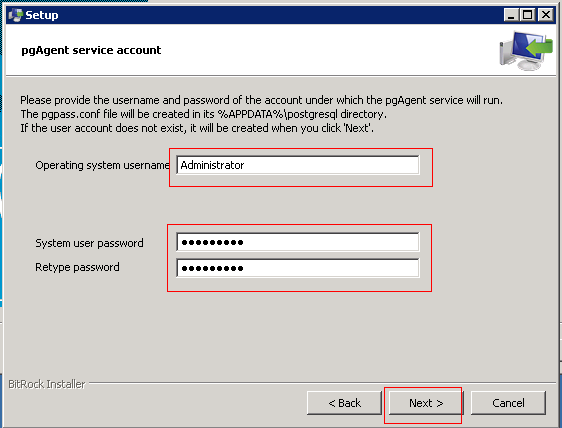Click the Operating system username label
Viewport: 562px width, 428px height.
[x=102, y=165]
